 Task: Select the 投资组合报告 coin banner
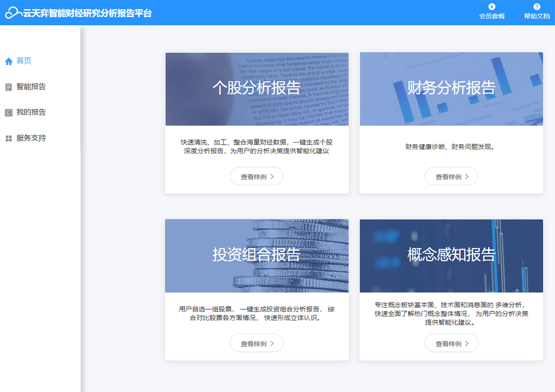[x=256, y=255]
